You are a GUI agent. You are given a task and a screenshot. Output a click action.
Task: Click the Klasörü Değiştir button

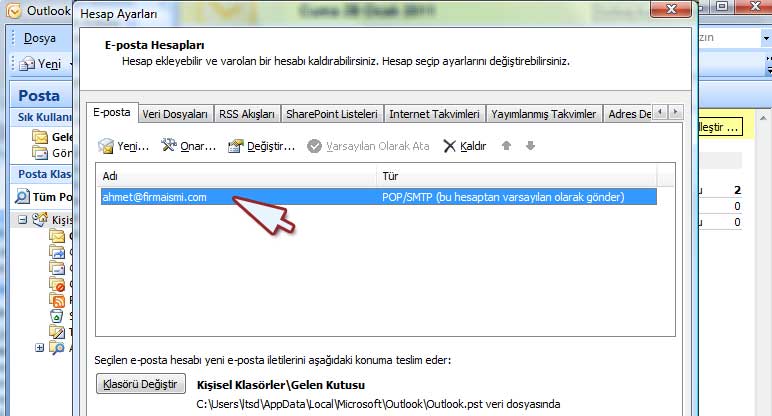(x=141, y=384)
